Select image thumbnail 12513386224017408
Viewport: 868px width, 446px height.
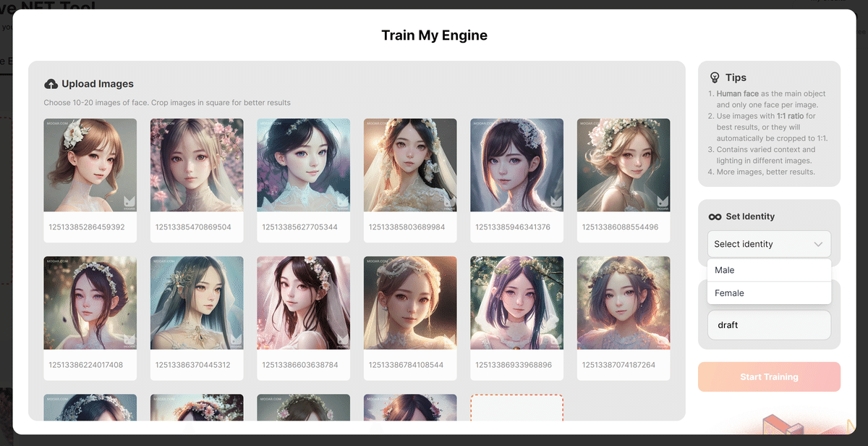point(90,303)
